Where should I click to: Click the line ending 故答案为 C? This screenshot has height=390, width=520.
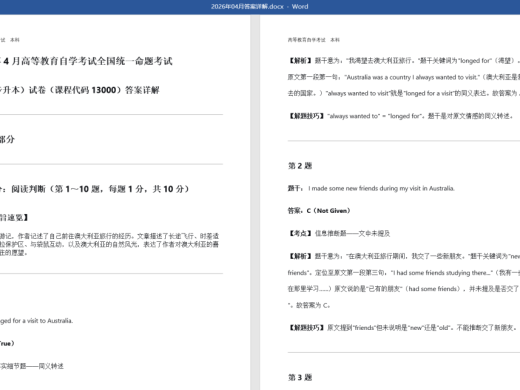click(309, 305)
